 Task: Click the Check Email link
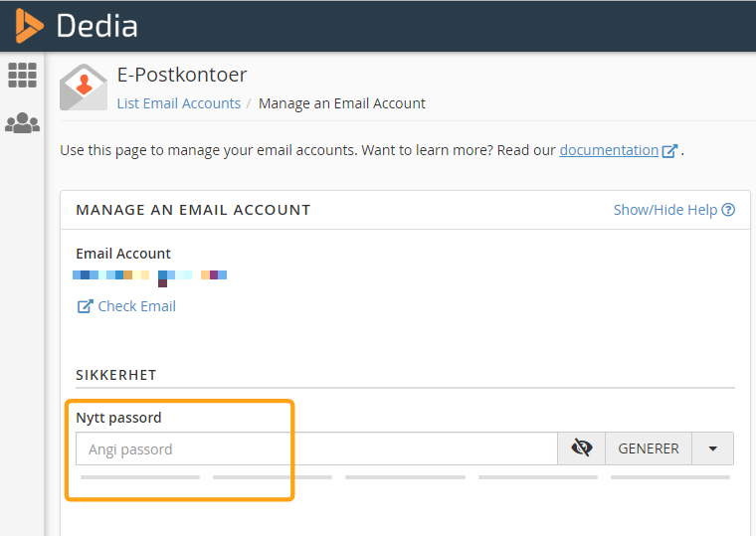136,306
